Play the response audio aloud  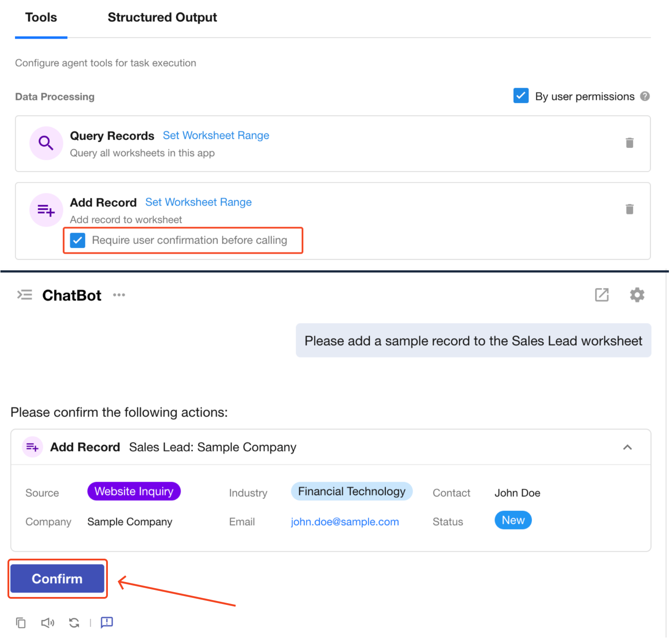coord(48,623)
